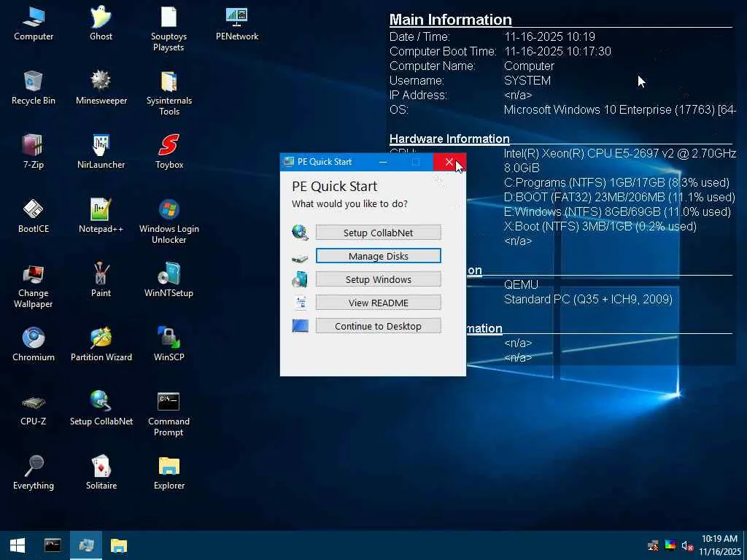The height and width of the screenshot is (560, 747).
Task: Click the Manage Disks button
Action: 379,256
